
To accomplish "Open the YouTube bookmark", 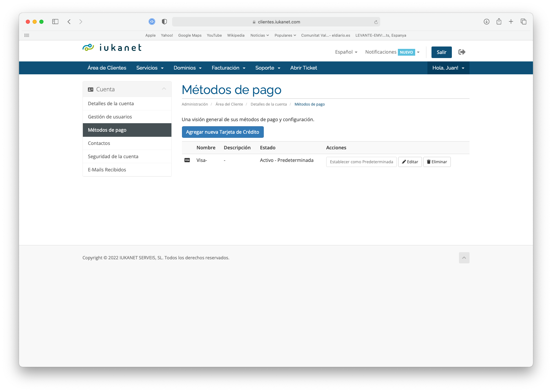I will (x=214, y=35).
